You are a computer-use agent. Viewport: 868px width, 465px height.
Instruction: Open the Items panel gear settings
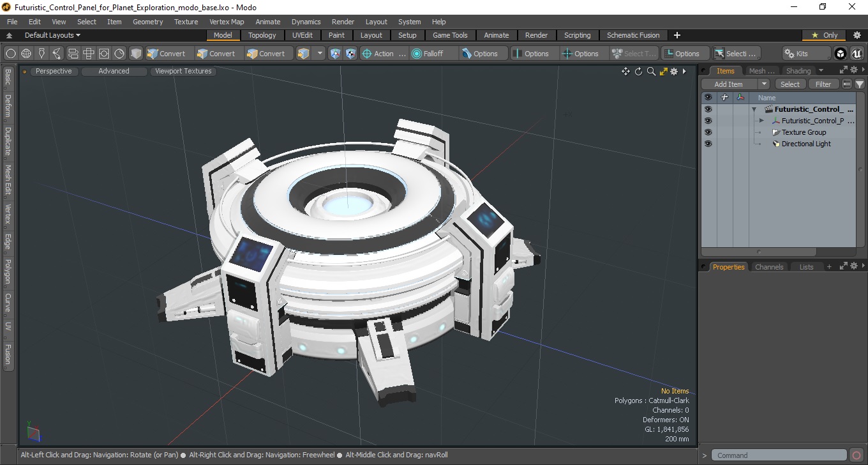pyautogui.click(x=853, y=70)
